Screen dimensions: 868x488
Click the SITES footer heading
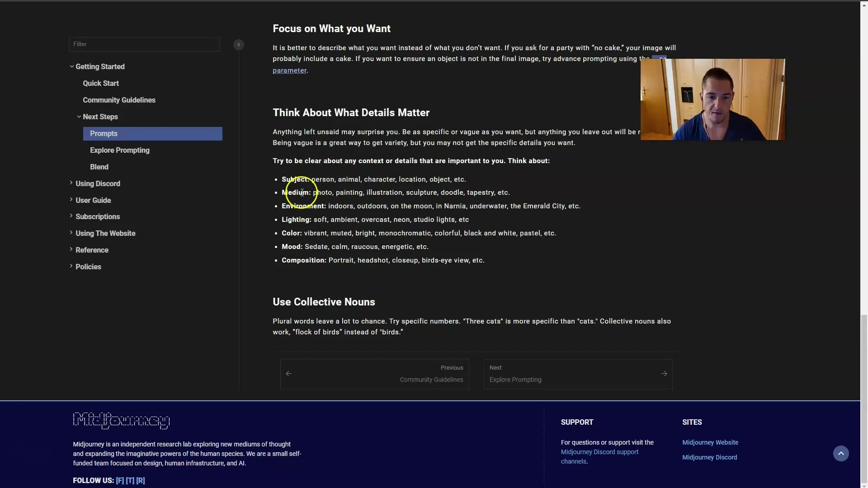(692, 422)
